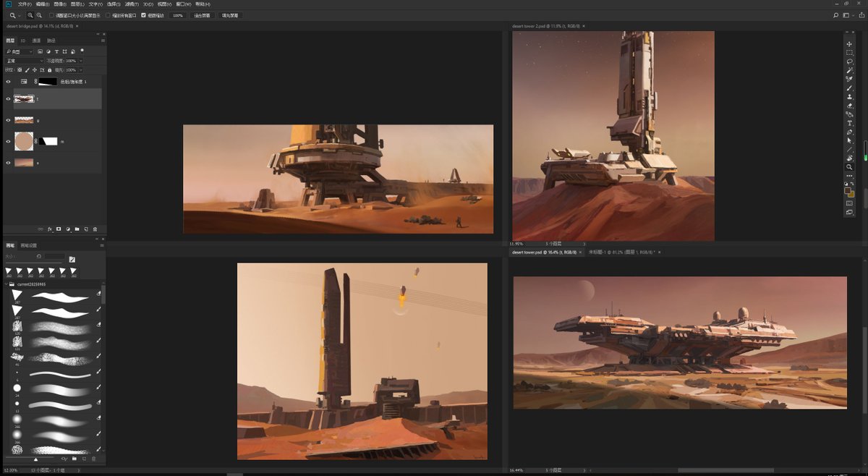Select the Rectangular Marquee tool
Image resolution: width=868 pixels, height=476 pixels.
click(x=849, y=53)
